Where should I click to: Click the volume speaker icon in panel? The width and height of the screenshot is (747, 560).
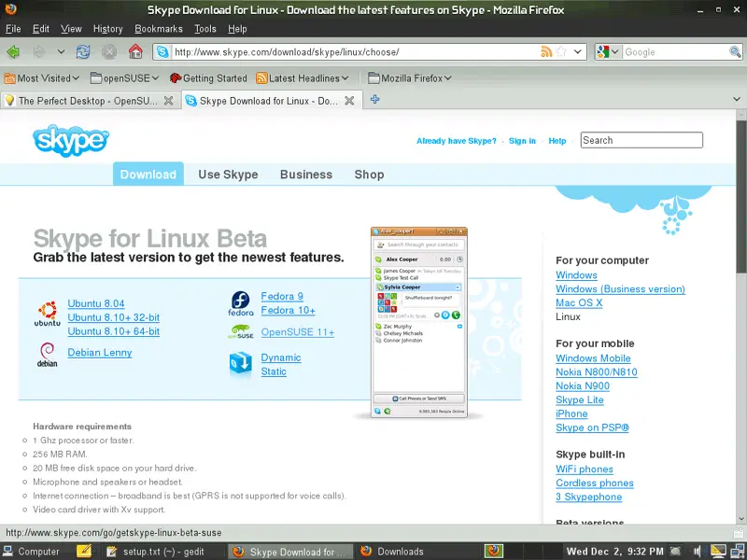(698, 552)
